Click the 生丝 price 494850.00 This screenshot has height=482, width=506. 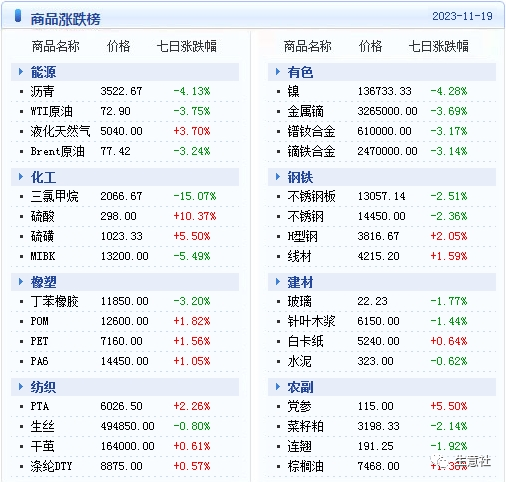pos(127,426)
